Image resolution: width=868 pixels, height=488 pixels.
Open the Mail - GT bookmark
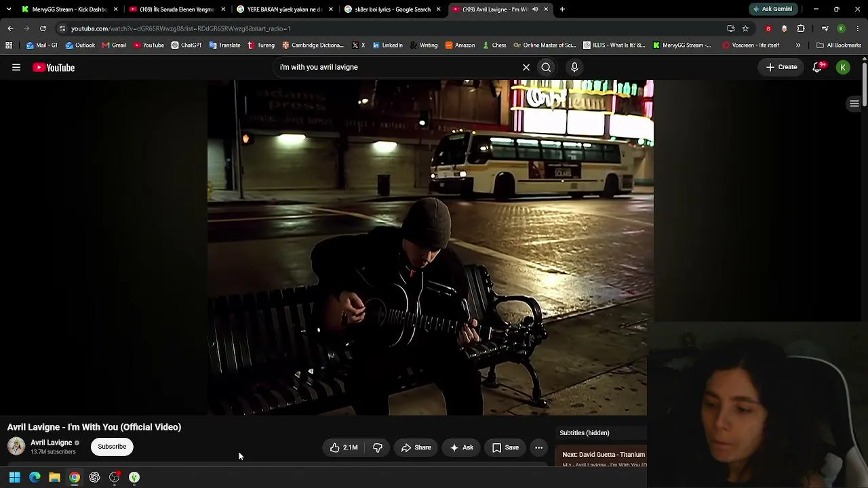(x=42, y=45)
